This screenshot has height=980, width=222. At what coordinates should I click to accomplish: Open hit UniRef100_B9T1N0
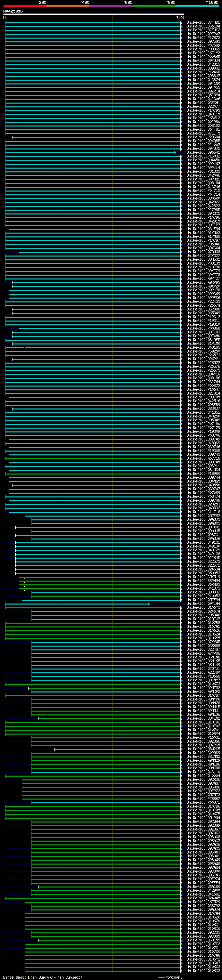coord(203,83)
